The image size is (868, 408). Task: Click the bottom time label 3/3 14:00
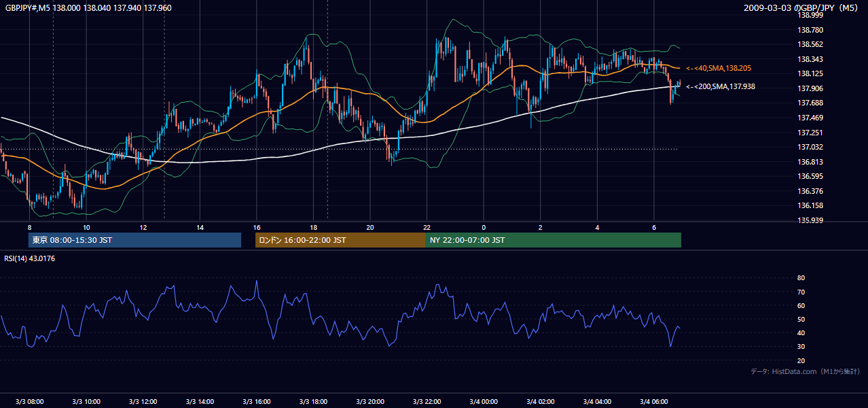coord(200,401)
